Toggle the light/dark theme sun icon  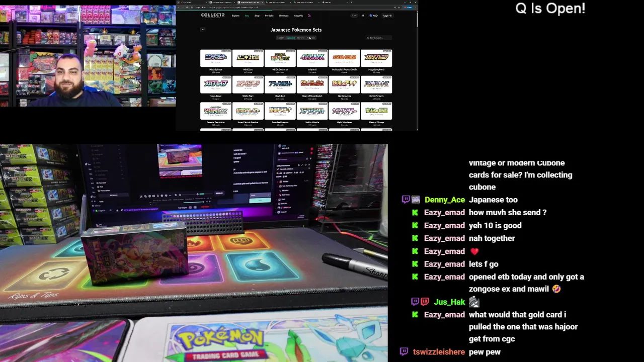tap(363, 16)
